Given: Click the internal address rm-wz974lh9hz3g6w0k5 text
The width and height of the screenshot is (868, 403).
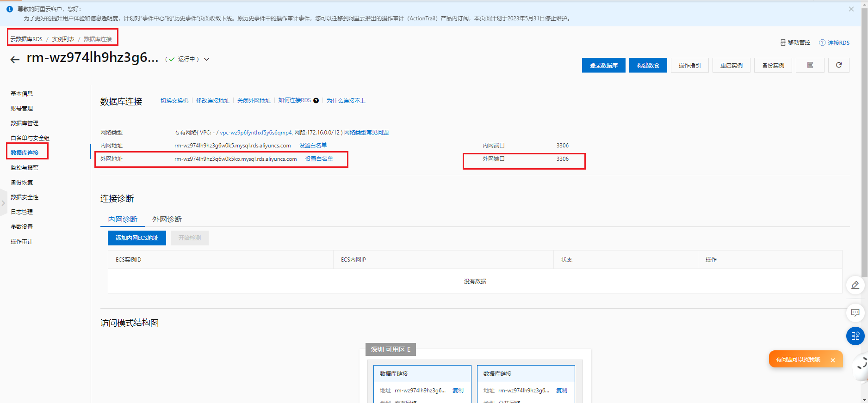Looking at the screenshot, I should pyautogui.click(x=232, y=145).
